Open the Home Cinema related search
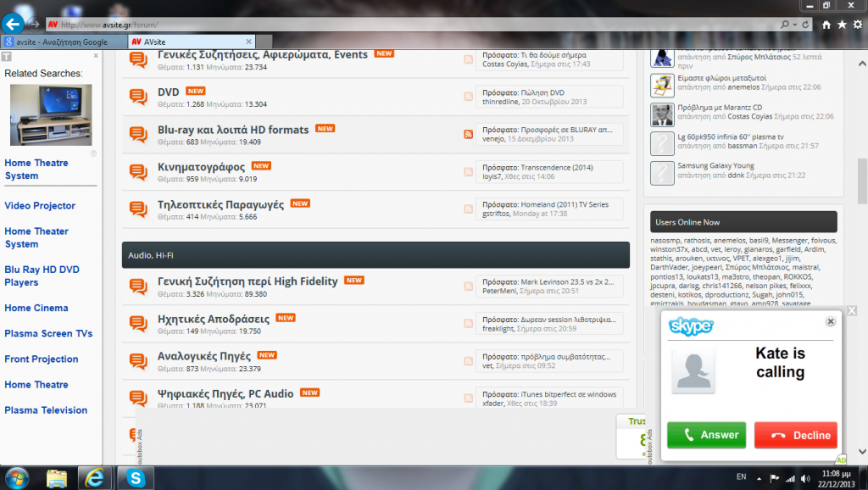868x490 pixels. [x=36, y=308]
